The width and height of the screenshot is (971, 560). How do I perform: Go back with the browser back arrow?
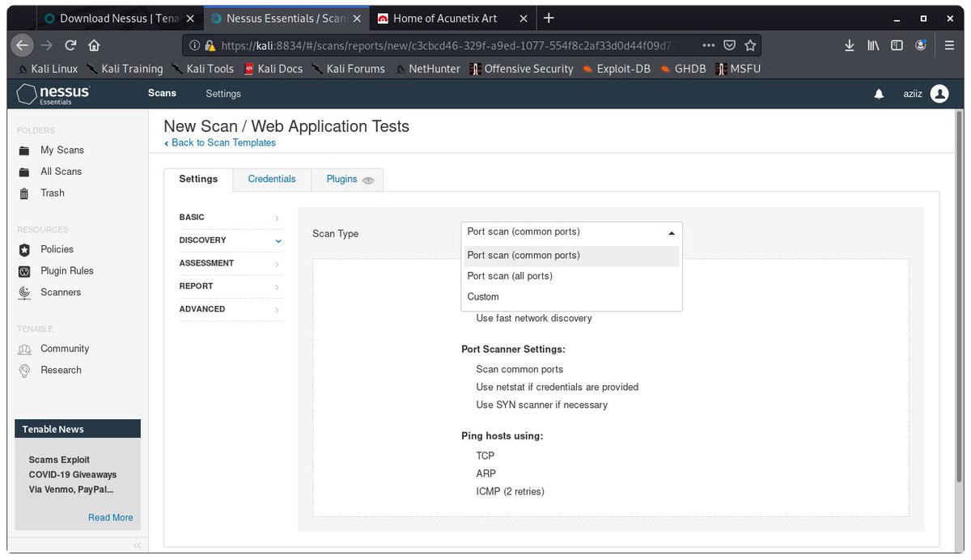[x=23, y=45]
